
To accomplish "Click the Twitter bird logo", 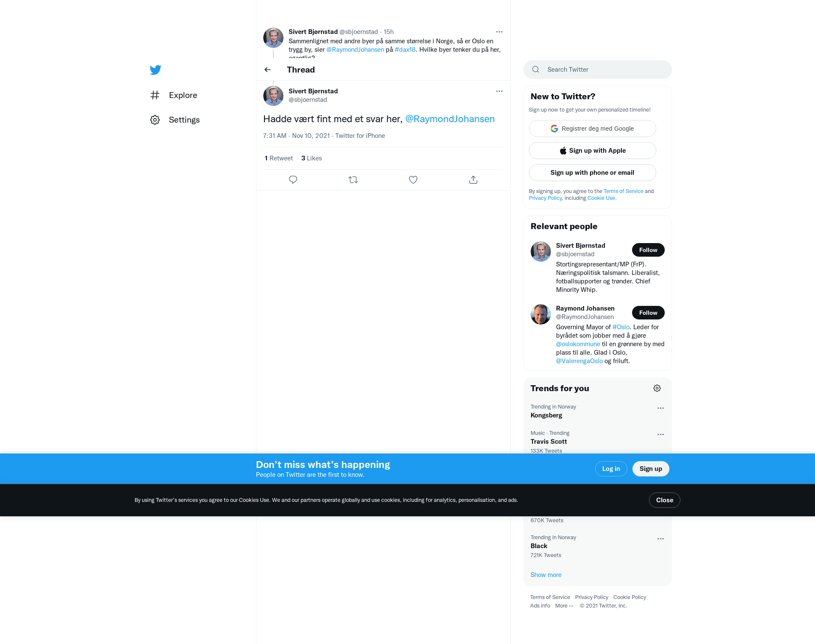I will [x=155, y=70].
